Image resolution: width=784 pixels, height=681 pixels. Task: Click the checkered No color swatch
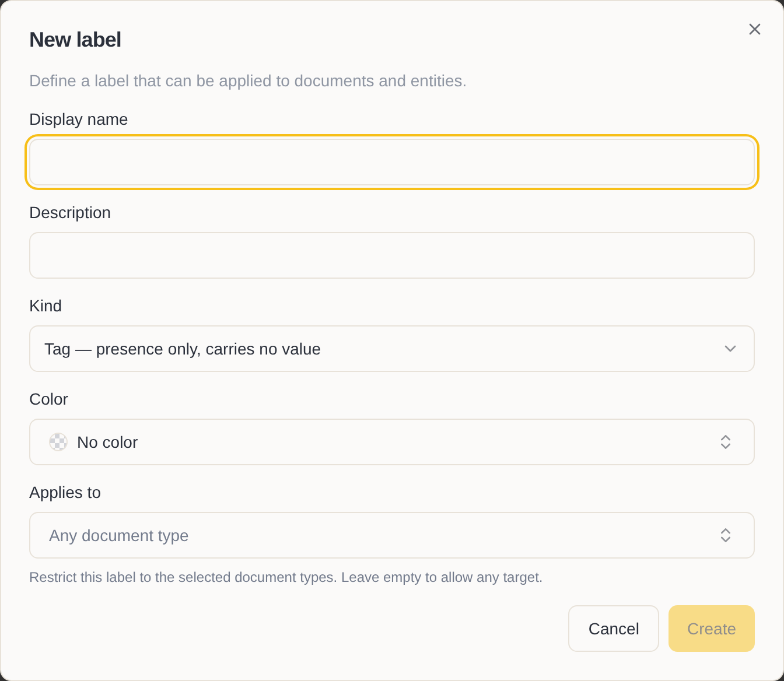tap(58, 442)
